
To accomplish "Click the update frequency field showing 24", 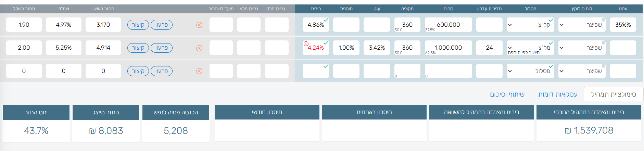I will click(489, 48).
